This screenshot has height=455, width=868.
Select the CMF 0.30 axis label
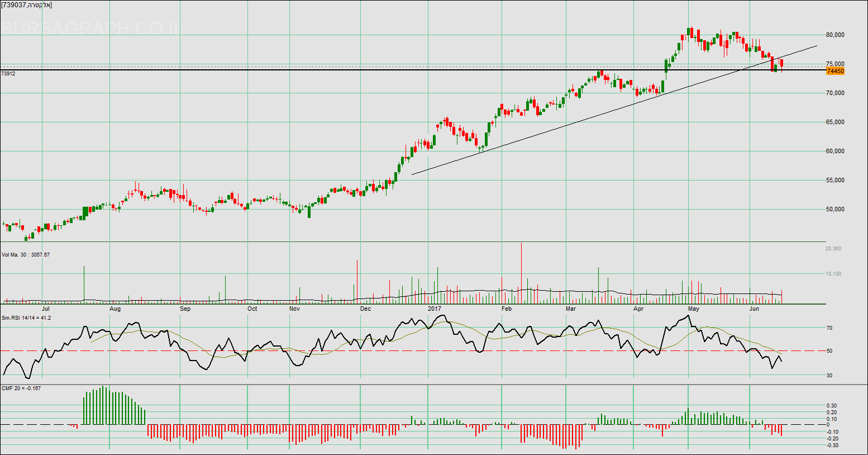pyautogui.click(x=832, y=406)
